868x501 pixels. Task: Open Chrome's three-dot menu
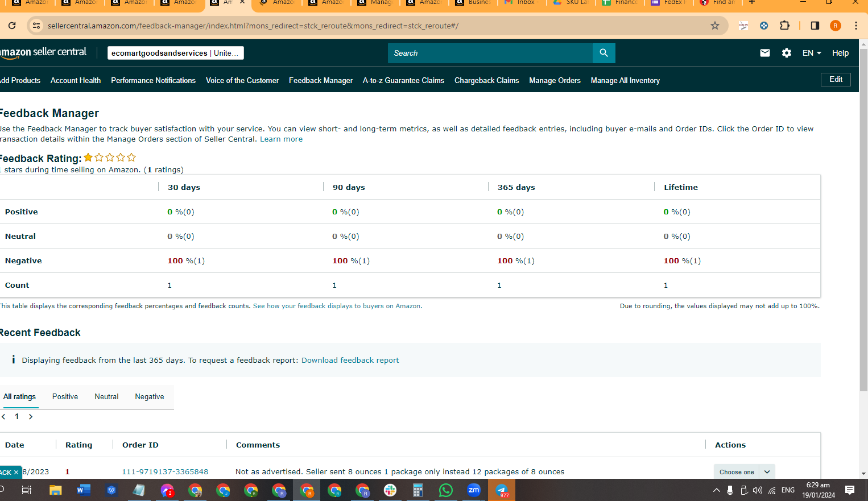click(x=855, y=26)
